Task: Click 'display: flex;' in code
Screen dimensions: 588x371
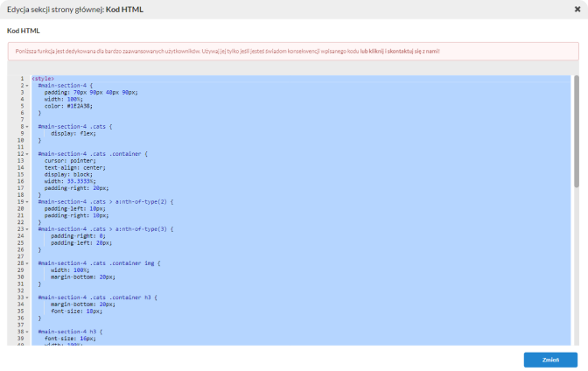Action: point(73,134)
